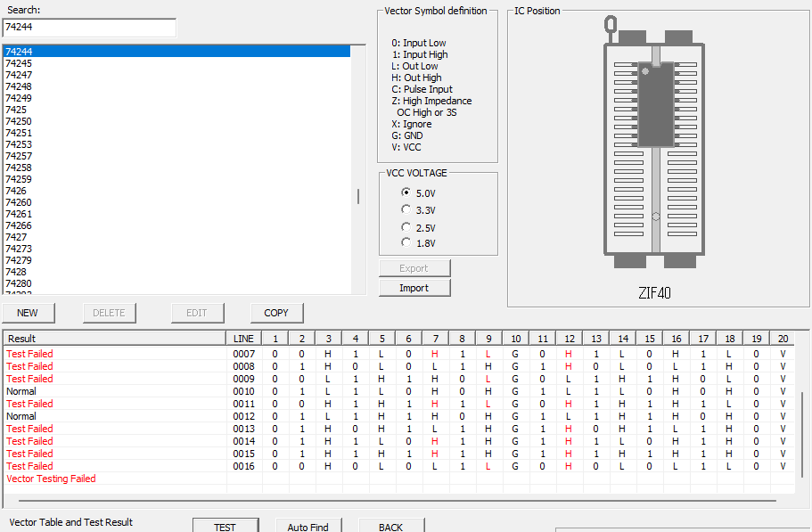Click the Import button
The height and width of the screenshot is (532, 812).
[x=414, y=288]
